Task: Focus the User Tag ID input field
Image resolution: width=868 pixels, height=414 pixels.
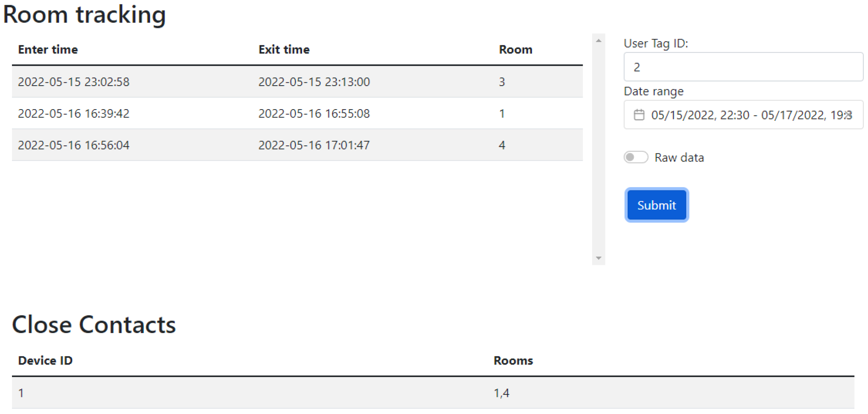Action: (x=743, y=67)
